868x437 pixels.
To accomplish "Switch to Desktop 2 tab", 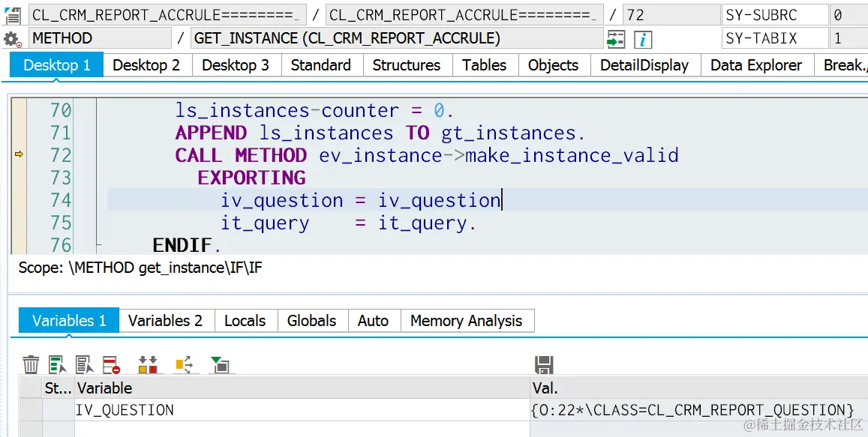I will coord(146,64).
